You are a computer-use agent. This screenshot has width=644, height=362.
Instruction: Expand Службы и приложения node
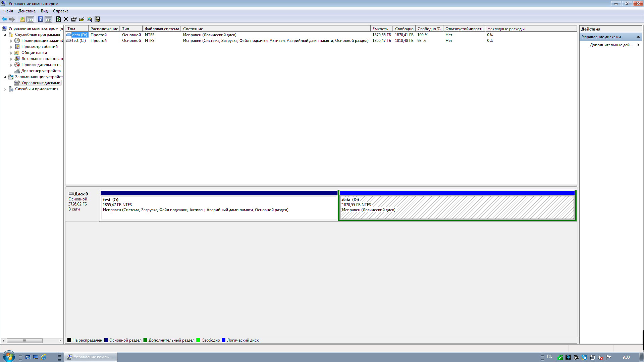coord(5,89)
